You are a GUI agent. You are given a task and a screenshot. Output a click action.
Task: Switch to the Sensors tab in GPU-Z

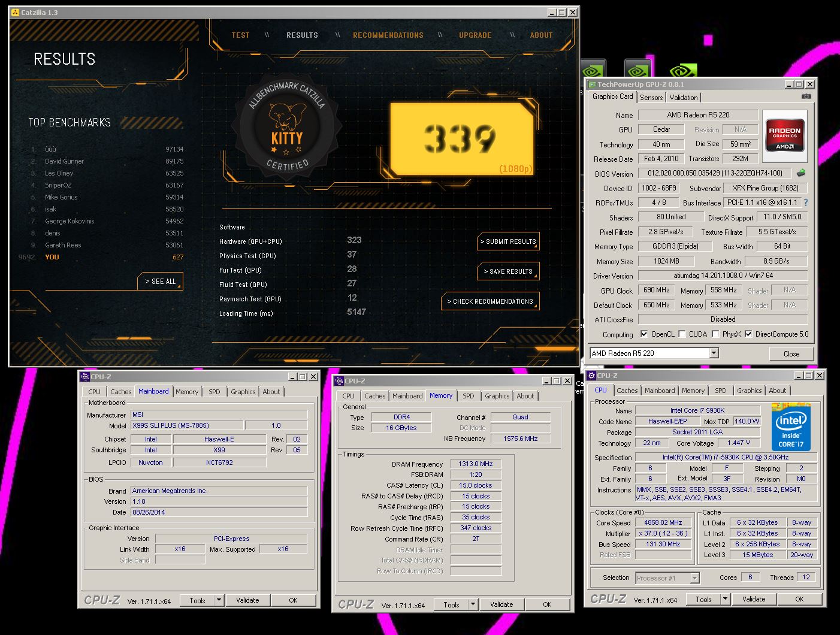(x=651, y=98)
